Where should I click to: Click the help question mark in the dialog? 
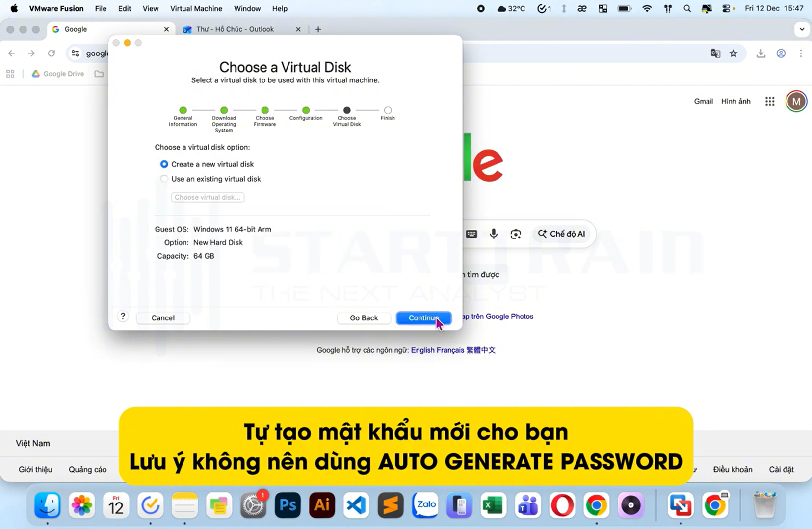pyautogui.click(x=123, y=316)
